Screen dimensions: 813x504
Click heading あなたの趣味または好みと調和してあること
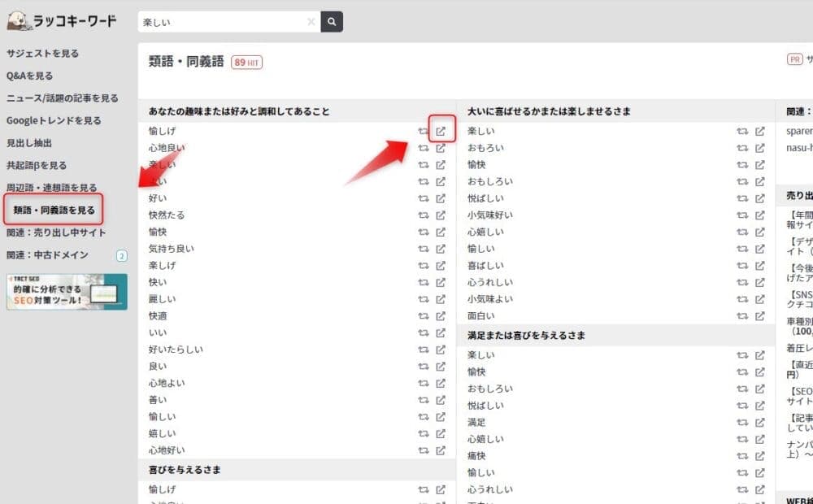[239, 111]
